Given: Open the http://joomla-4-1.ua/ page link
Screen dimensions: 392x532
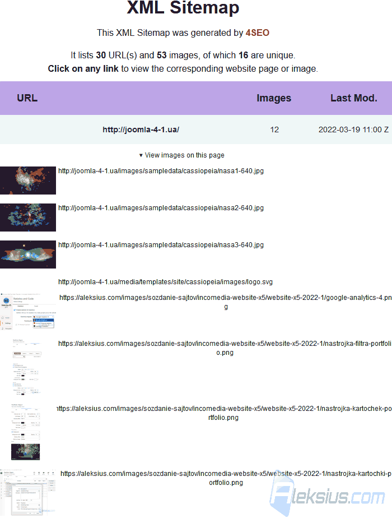Looking at the screenshot, I should point(141,129).
